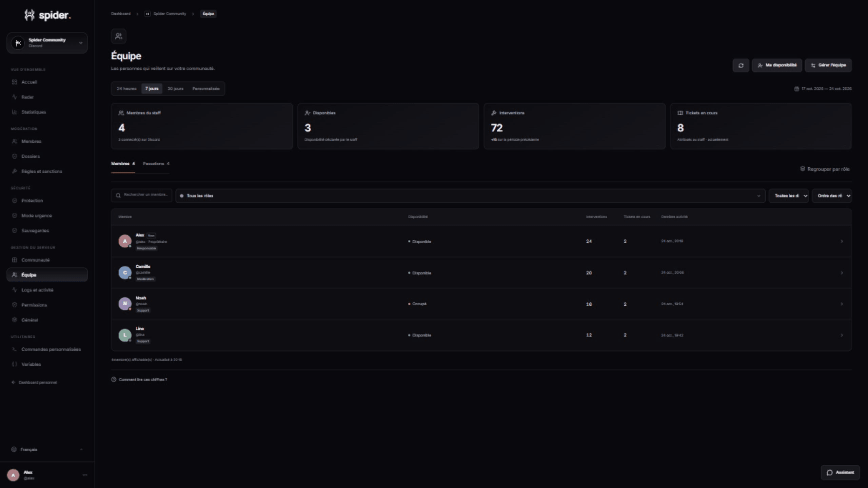Click the Gérer l'équipe button
Screen dimensions: 868x488
828,65
